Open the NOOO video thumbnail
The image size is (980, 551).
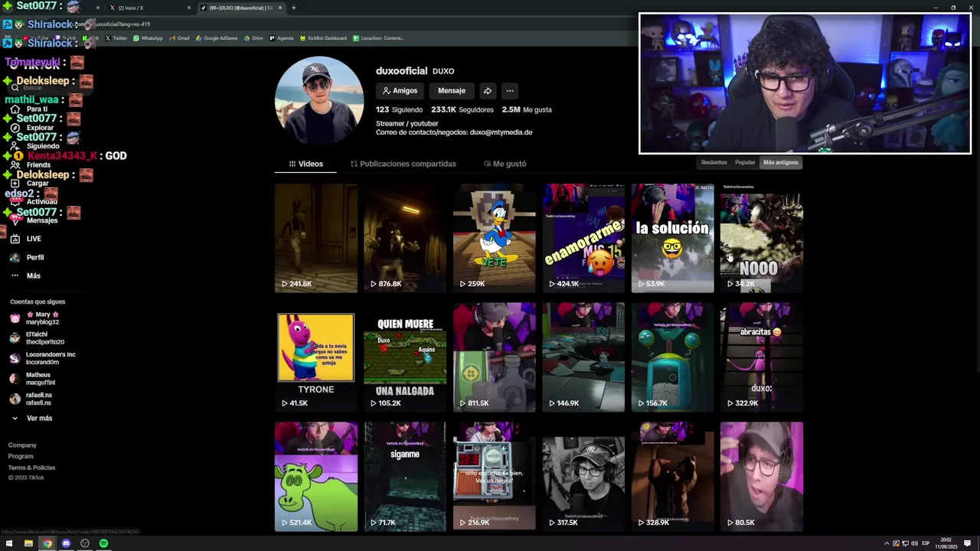pyautogui.click(x=762, y=238)
